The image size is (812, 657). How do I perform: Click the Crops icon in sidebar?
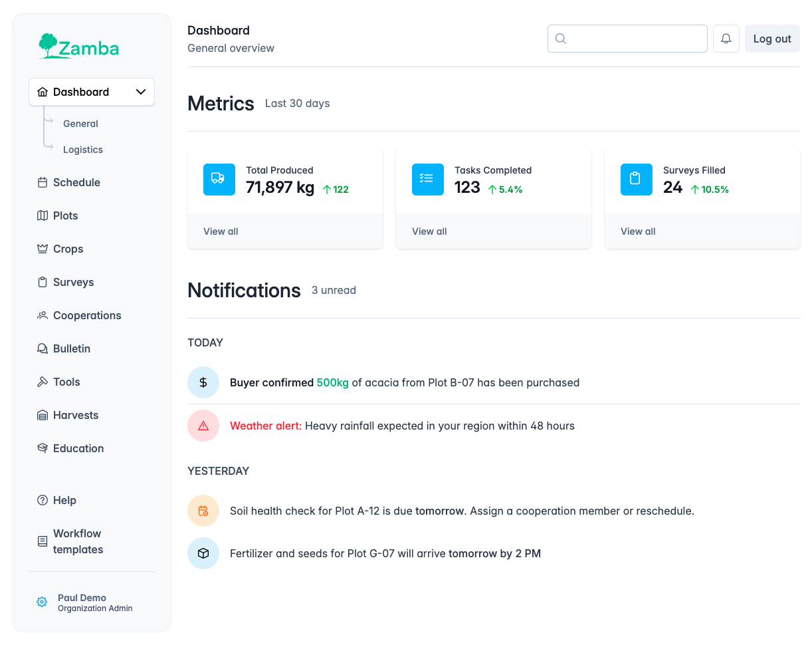(42, 249)
